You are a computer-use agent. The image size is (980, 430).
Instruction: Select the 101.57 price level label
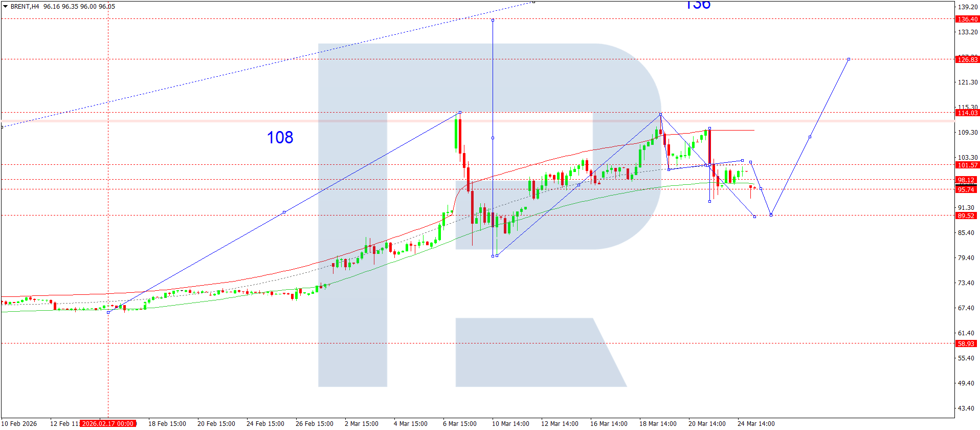pyautogui.click(x=967, y=165)
